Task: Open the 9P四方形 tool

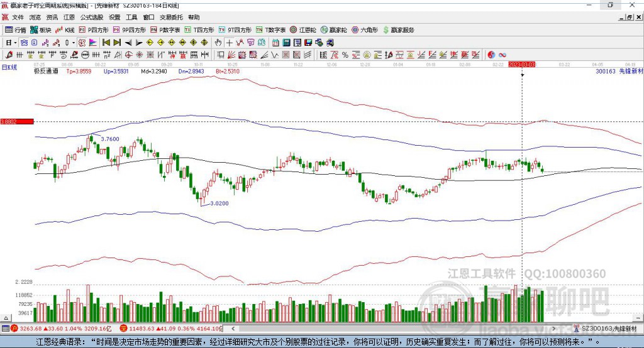Action: coord(129,30)
